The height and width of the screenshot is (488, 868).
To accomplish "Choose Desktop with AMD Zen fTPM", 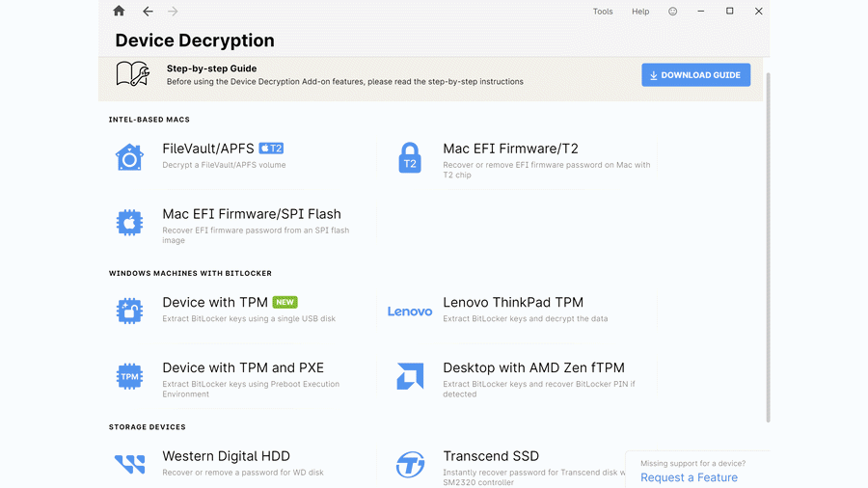I will click(533, 368).
